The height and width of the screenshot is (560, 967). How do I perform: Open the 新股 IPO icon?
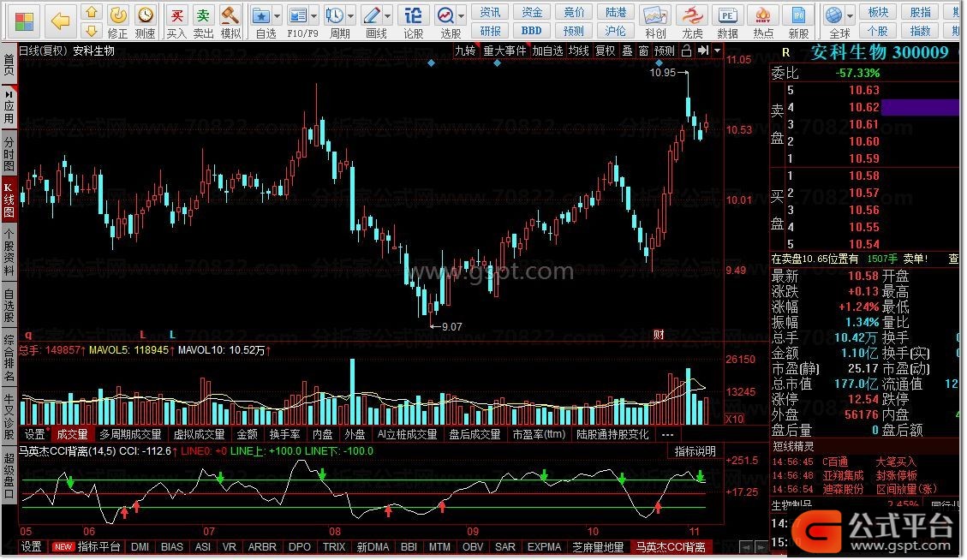tap(798, 21)
